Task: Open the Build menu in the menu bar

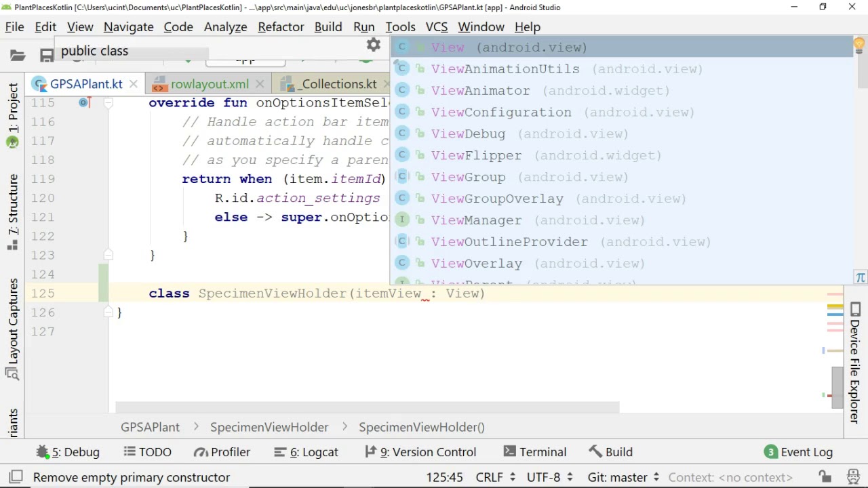Action: (x=328, y=27)
